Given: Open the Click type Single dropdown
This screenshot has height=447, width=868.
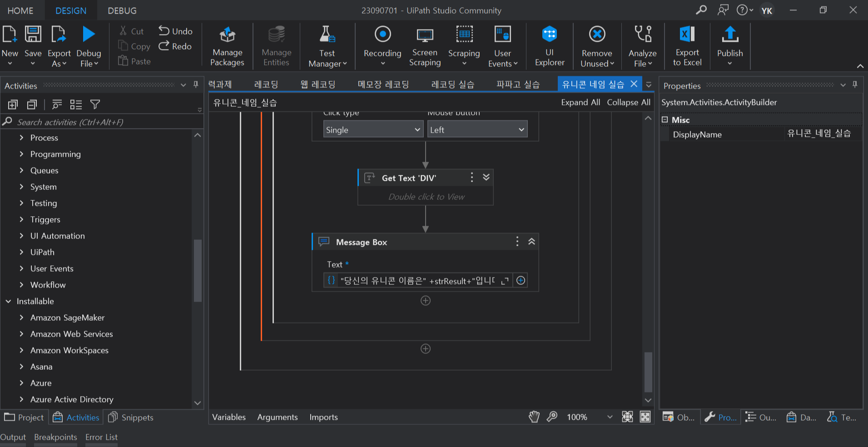Looking at the screenshot, I should [373, 129].
